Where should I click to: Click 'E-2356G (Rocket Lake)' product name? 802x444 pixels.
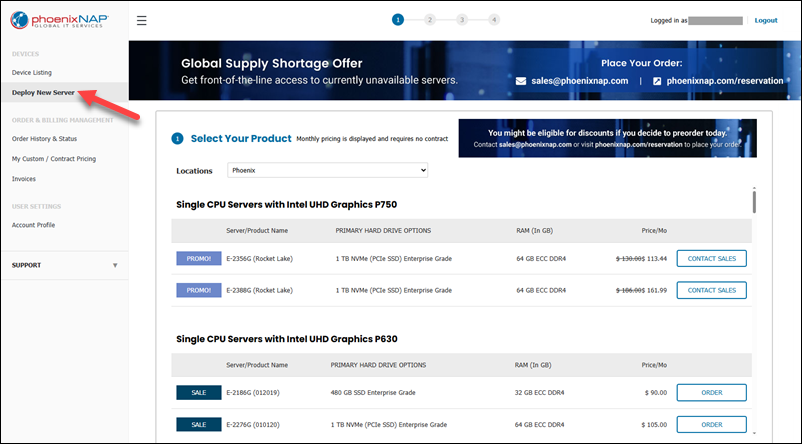coord(259,259)
